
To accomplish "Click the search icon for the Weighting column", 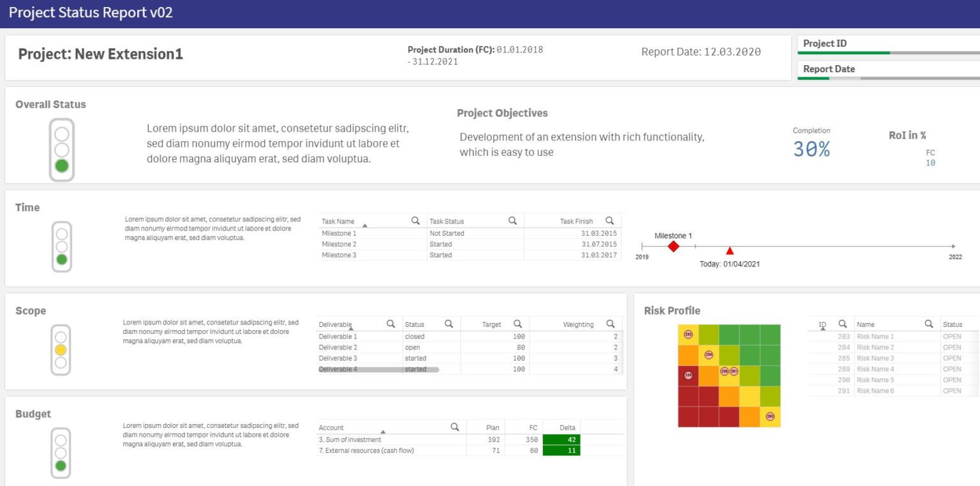I will click(x=611, y=324).
